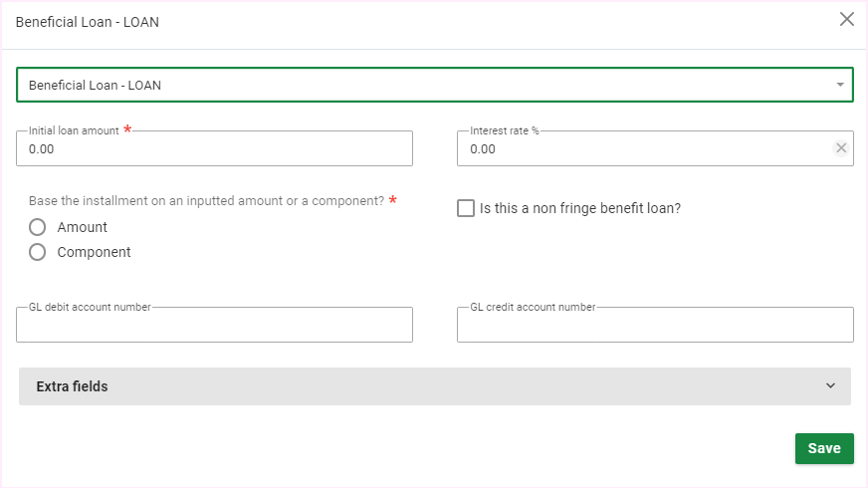Click the loan type dropdown arrow
868x488 pixels.
coord(841,85)
